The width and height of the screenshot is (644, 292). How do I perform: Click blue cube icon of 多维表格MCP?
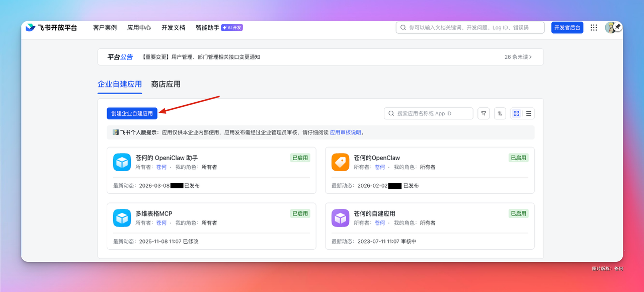pyautogui.click(x=122, y=218)
